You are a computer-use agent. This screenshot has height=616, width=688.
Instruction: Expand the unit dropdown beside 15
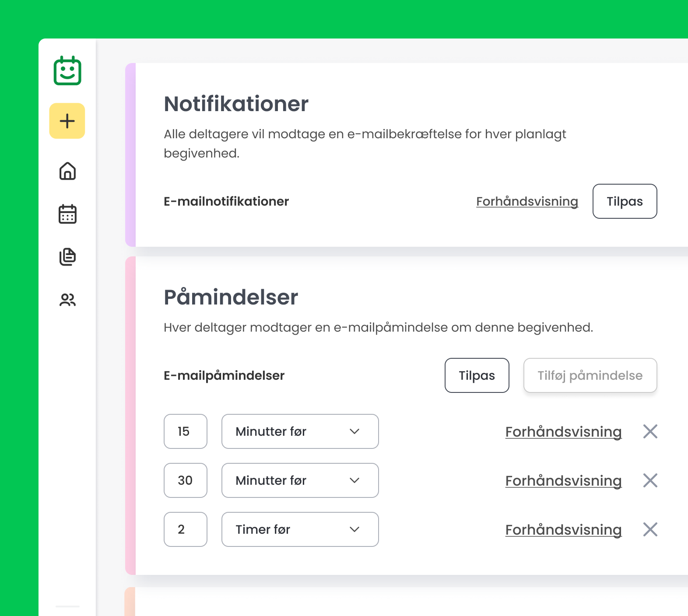(300, 431)
